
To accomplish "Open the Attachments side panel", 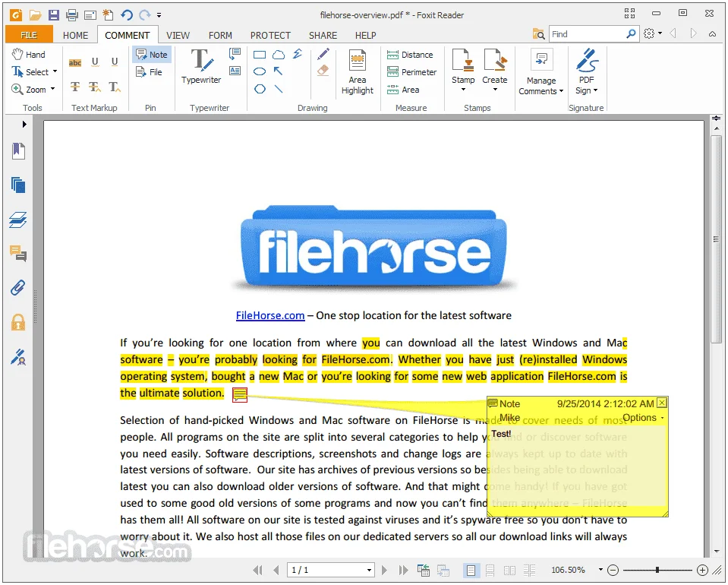I will 18,288.
